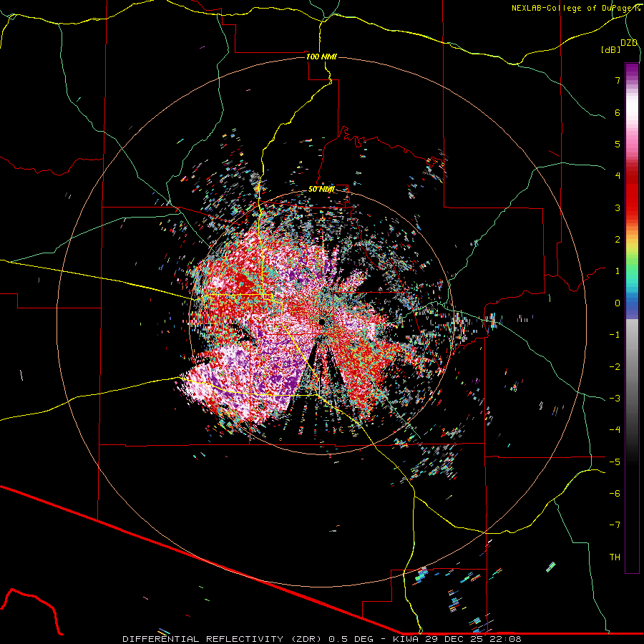Click the TH label on the scale
Viewport: 644px width, 644px height.
[615, 557]
